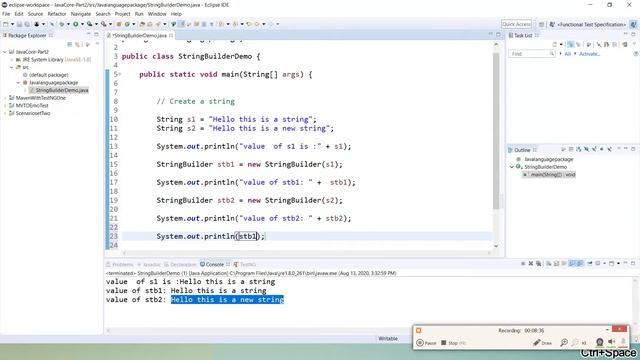Toggle Scroll Lock in Console toolbar

pyautogui.click(x=556, y=264)
